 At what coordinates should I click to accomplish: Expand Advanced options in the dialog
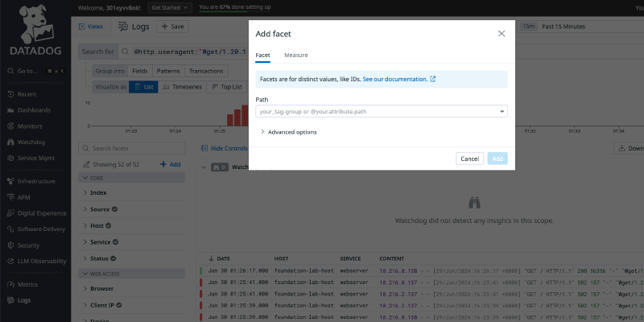click(288, 132)
